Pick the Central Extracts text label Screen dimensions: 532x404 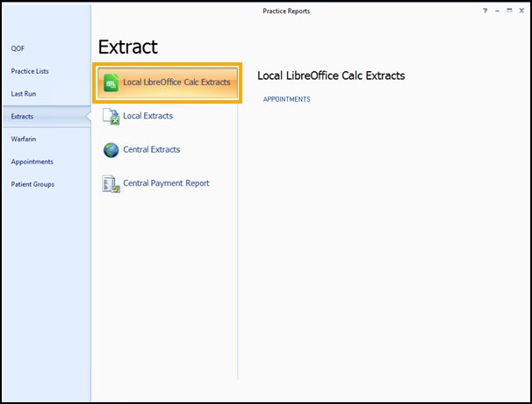pyautogui.click(x=151, y=150)
